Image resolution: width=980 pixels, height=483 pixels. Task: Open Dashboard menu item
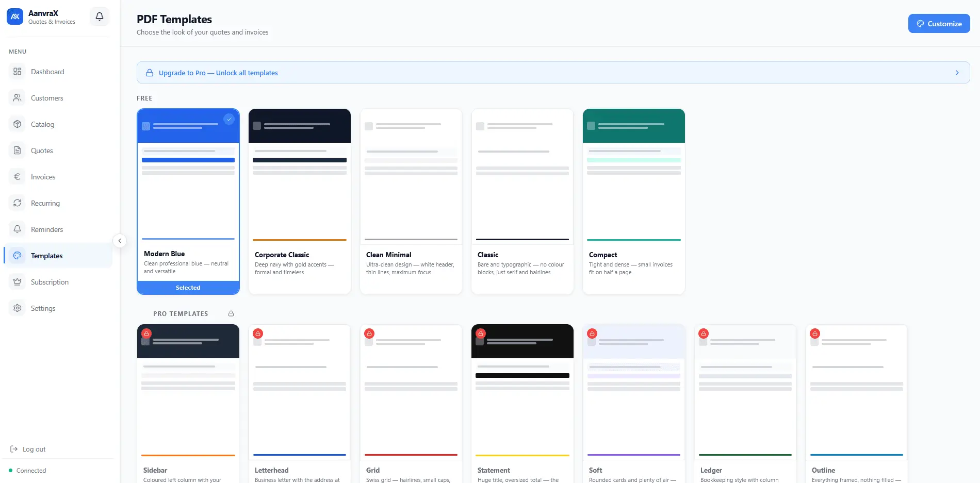click(58, 72)
